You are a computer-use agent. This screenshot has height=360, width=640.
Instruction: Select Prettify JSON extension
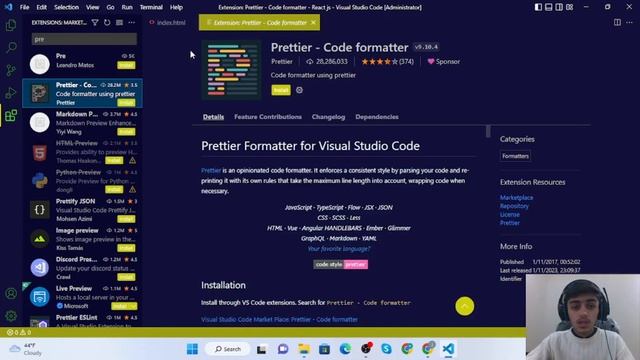pos(82,210)
